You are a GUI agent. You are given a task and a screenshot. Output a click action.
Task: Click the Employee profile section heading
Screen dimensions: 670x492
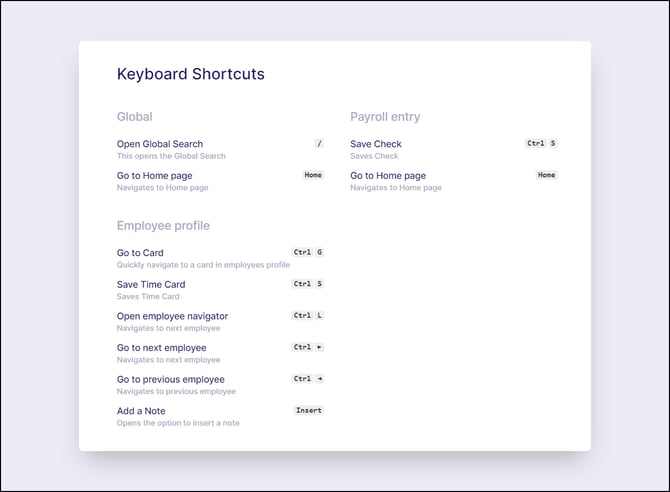click(163, 226)
